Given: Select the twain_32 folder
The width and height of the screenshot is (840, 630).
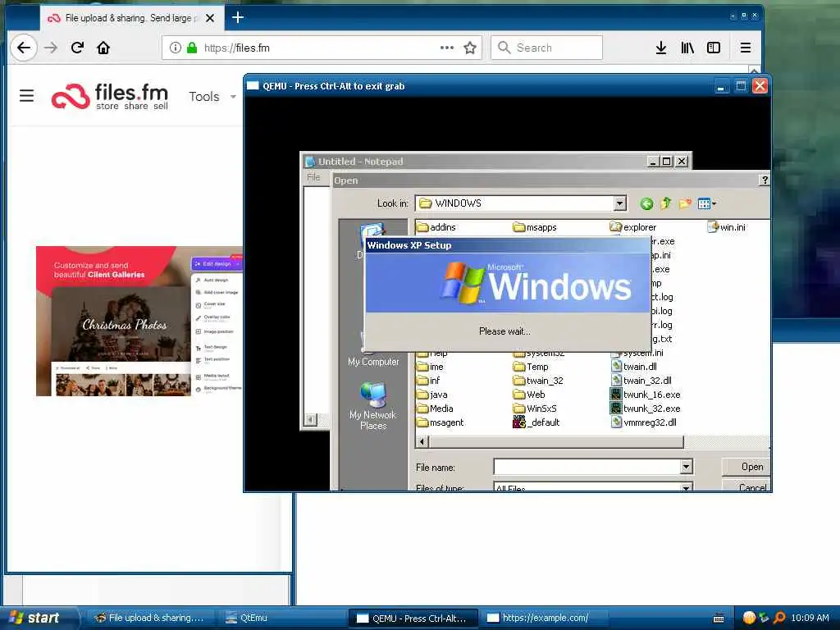Looking at the screenshot, I should [x=538, y=381].
